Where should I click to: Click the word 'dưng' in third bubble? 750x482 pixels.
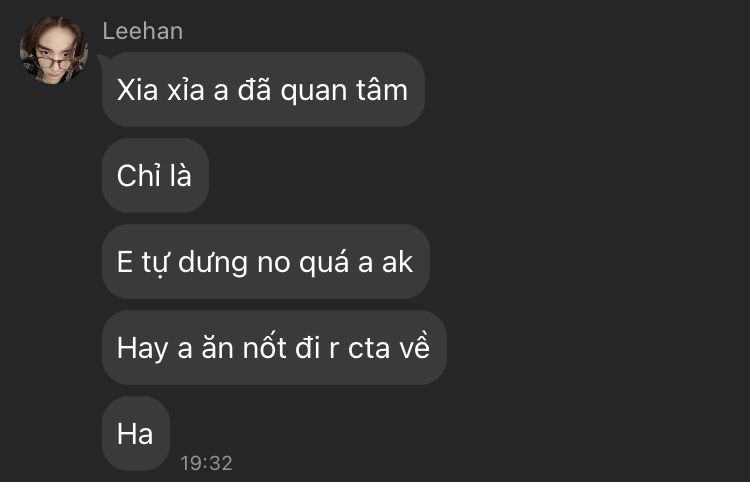(x=213, y=263)
